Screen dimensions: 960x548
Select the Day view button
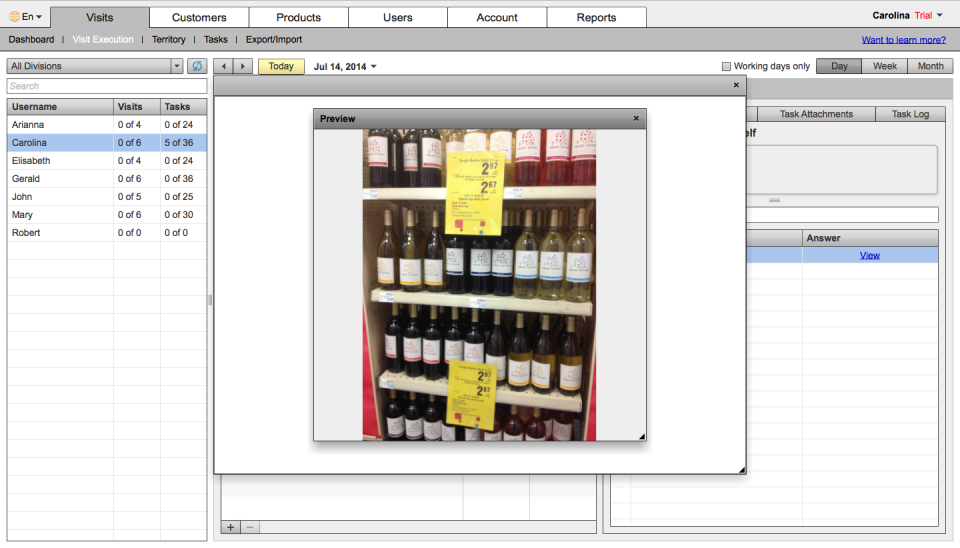tap(839, 66)
